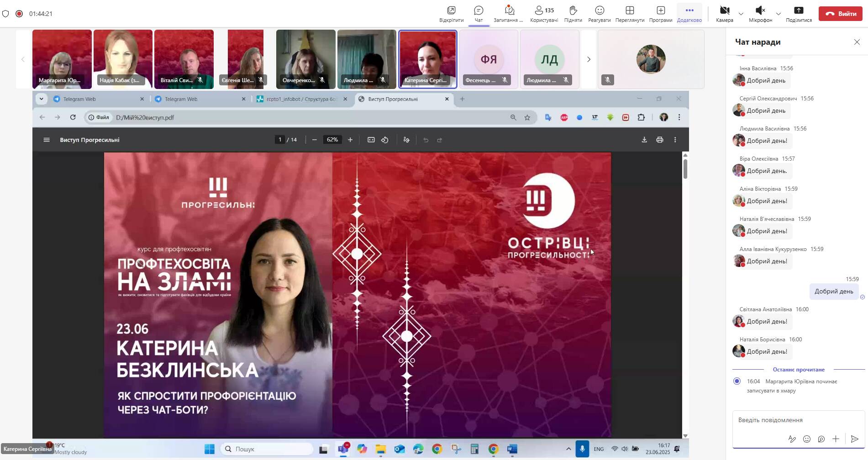The image size is (868, 460).
Task: Open Windows Start menu in shared screen
Action: 210,449
